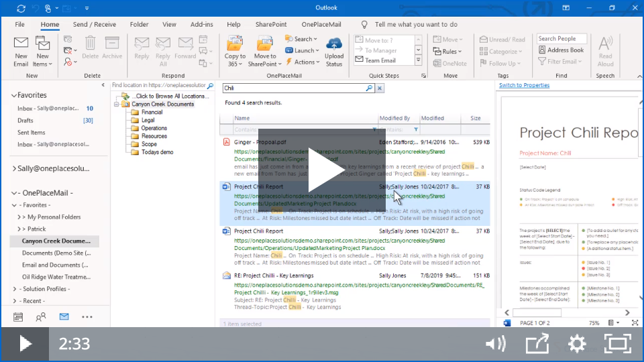
Task: Open the Actions dropdown
Action: [x=303, y=62]
